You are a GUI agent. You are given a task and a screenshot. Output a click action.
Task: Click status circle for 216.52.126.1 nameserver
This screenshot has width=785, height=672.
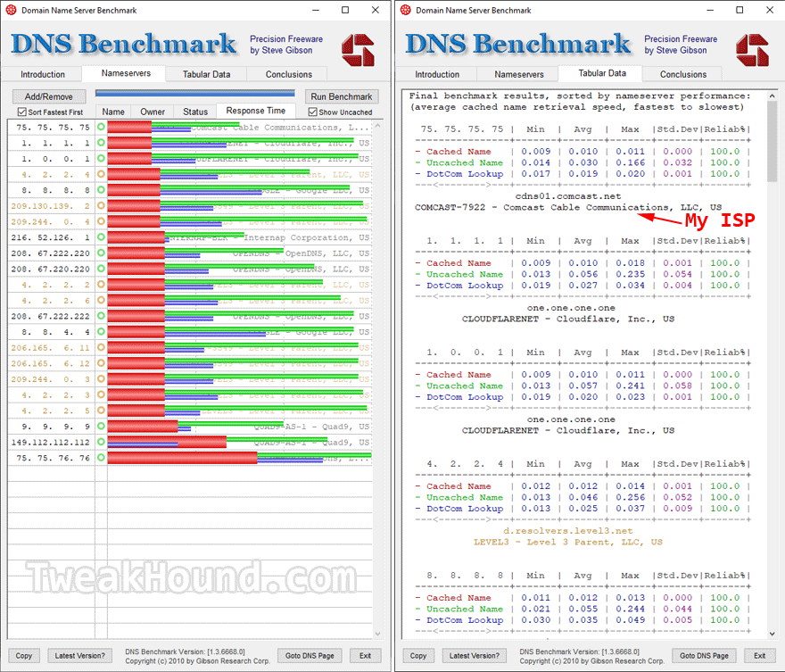tap(101, 237)
